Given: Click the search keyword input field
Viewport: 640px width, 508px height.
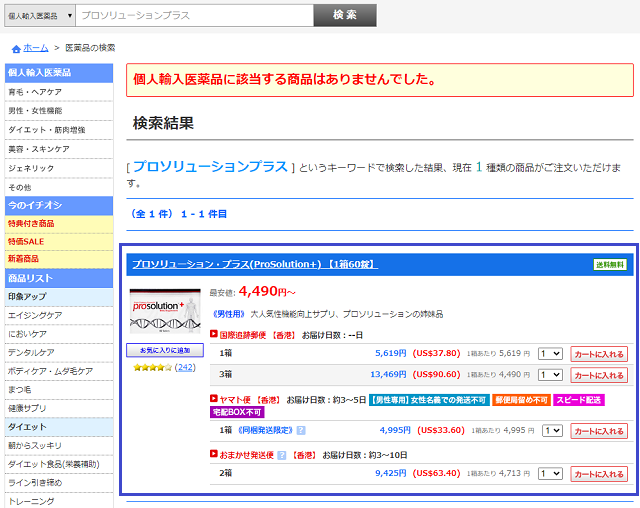Looking at the screenshot, I should point(195,16).
